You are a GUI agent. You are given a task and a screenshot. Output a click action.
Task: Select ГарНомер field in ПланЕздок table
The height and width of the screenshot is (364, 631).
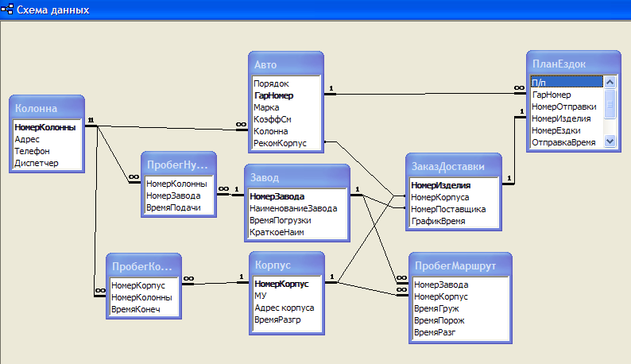567,95
